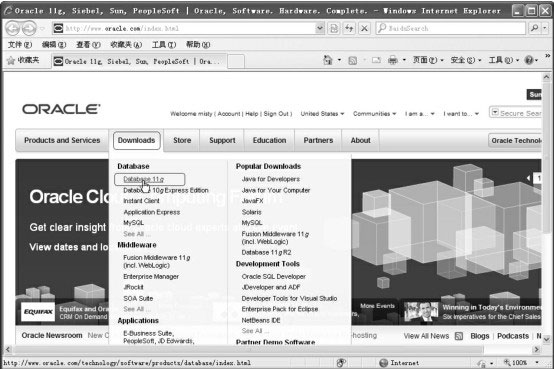Screen dimensions: 554x369
Task: Open the 查看(V) View menu
Action: click(x=88, y=45)
